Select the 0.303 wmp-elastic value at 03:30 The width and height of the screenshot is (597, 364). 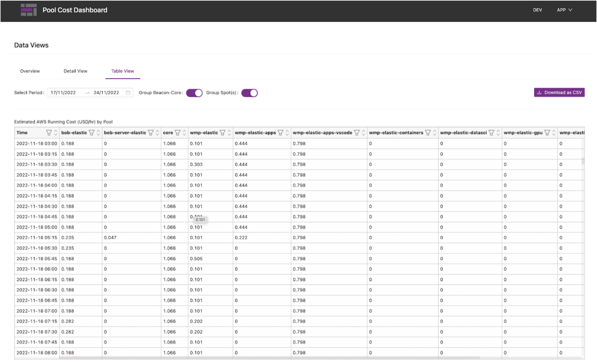[x=196, y=164]
